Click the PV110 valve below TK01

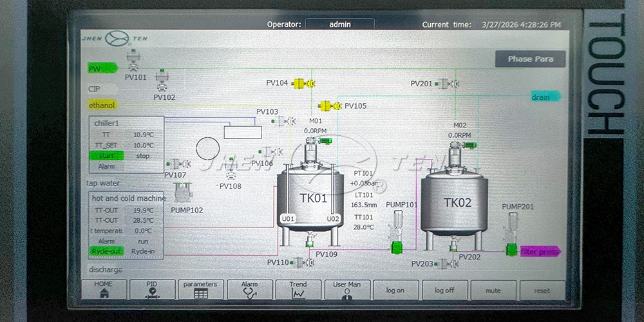[x=298, y=262]
